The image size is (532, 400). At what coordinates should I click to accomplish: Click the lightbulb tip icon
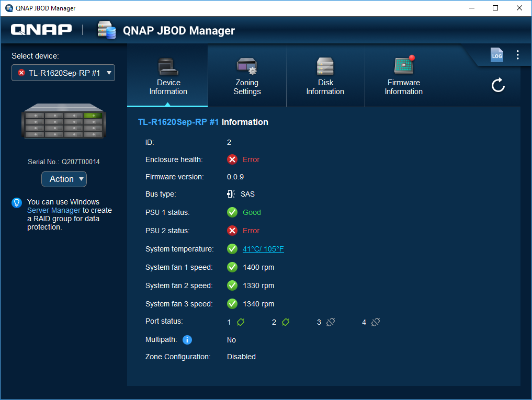17,202
